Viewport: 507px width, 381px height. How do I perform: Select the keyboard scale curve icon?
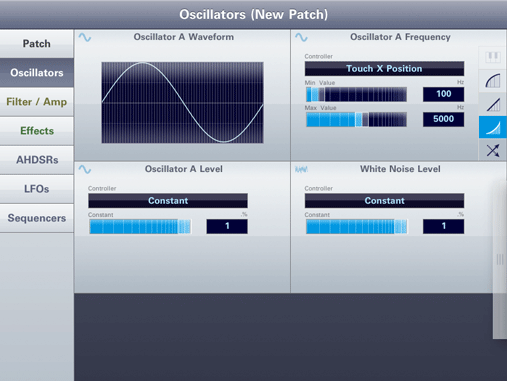click(x=493, y=57)
